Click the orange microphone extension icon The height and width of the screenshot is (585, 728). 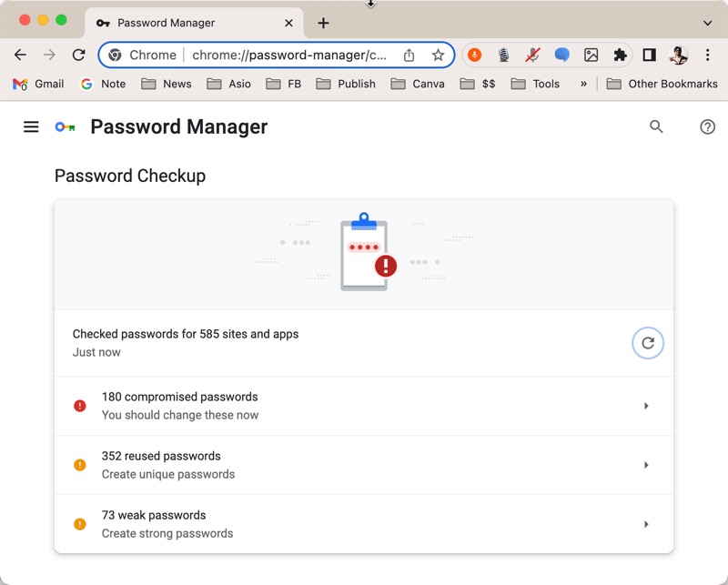(474, 55)
